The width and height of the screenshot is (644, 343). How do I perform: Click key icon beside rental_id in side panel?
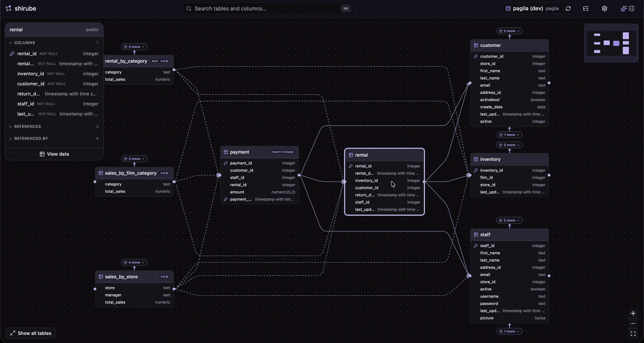point(12,54)
